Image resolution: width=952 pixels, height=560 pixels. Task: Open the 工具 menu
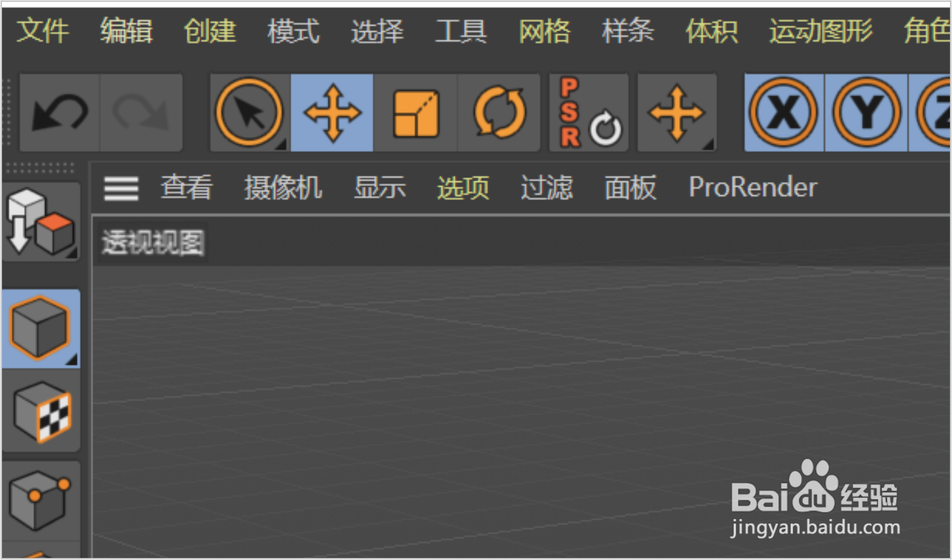click(461, 30)
